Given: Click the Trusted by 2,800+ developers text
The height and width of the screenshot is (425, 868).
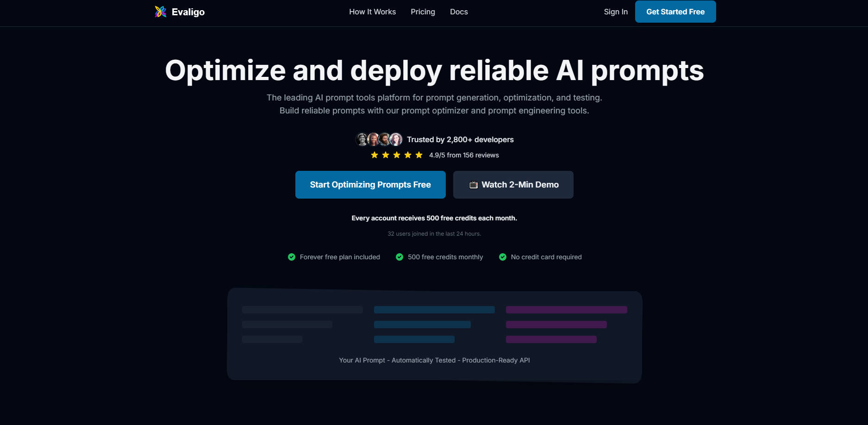Looking at the screenshot, I should [460, 139].
